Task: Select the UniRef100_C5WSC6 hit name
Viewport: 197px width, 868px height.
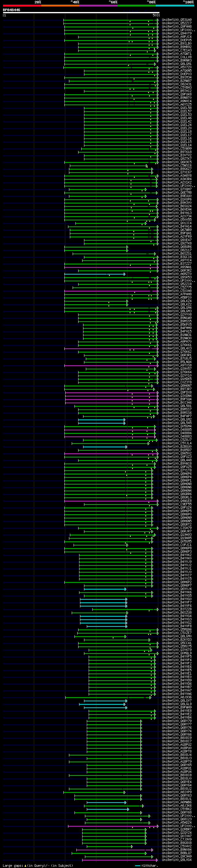Action: (x=177, y=165)
